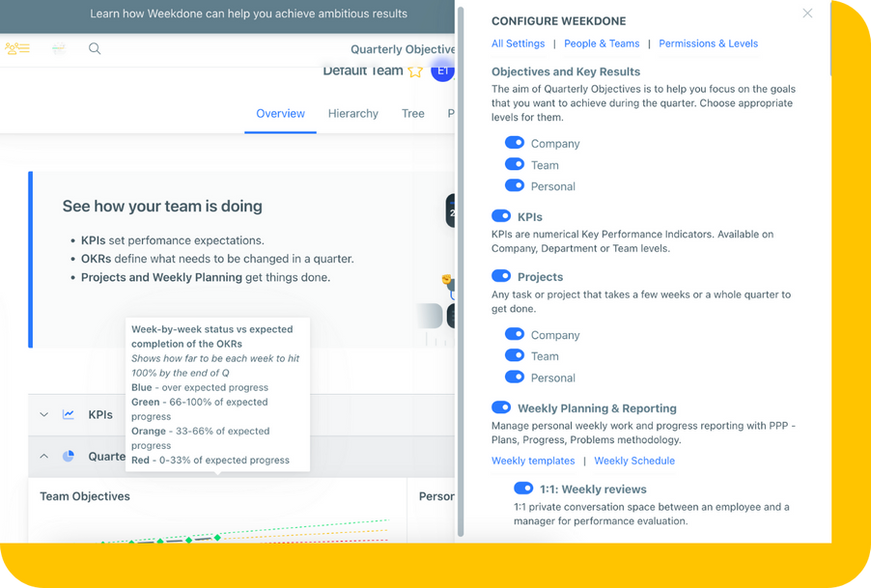
Task: Switch off 1:1 Weekly reviews
Action: (x=523, y=489)
